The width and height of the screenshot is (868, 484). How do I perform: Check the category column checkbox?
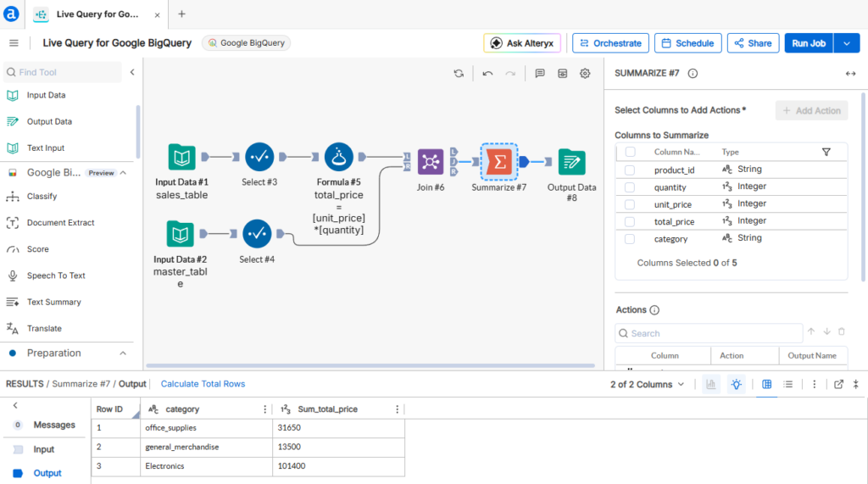coord(630,239)
